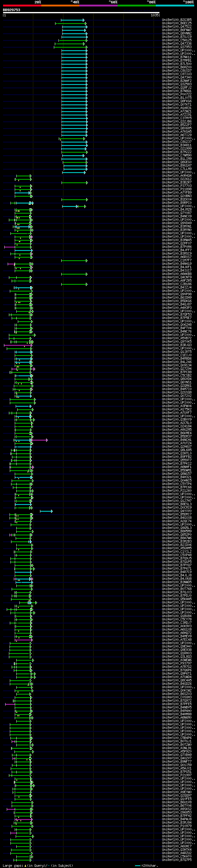
Task: Select hit label UniRef100_P11898
Action: pos(177,189)
